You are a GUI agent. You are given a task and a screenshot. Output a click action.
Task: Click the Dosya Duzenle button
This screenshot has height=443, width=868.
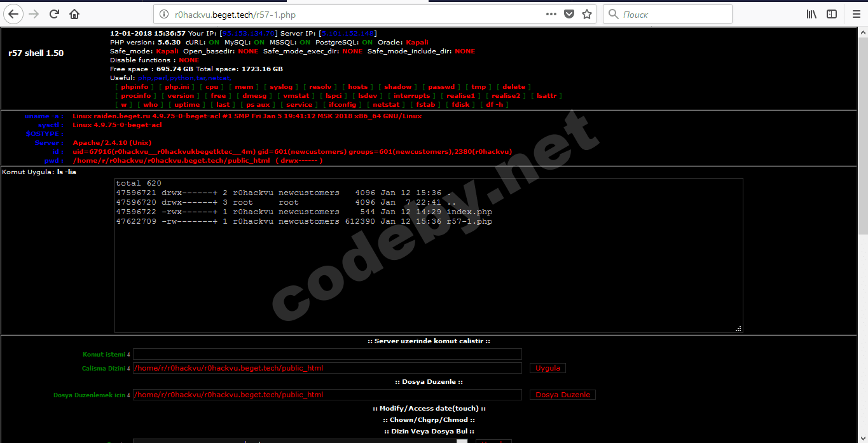point(563,395)
